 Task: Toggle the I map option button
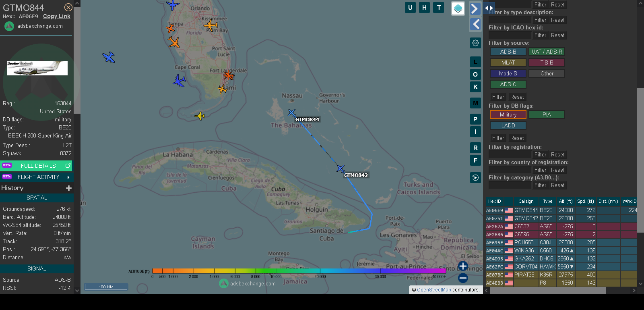[475, 132]
